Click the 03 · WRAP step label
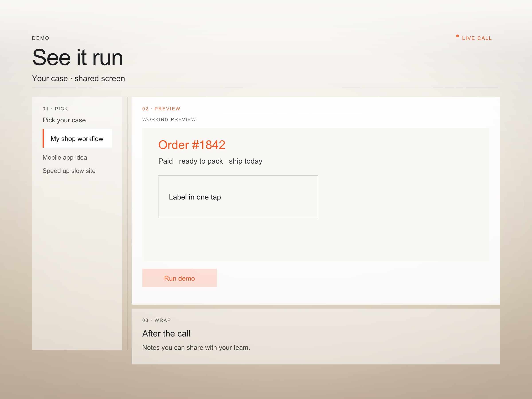The height and width of the screenshot is (399, 532). coord(156,320)
